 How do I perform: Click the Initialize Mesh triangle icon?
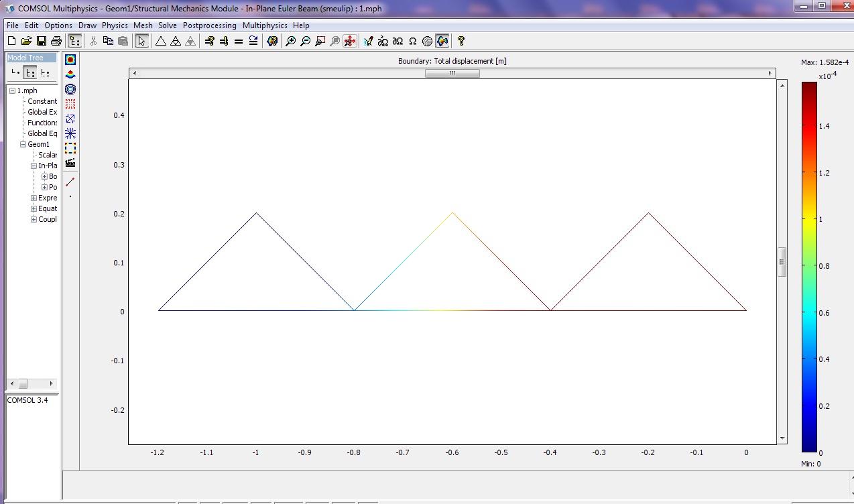click(161, 42)
